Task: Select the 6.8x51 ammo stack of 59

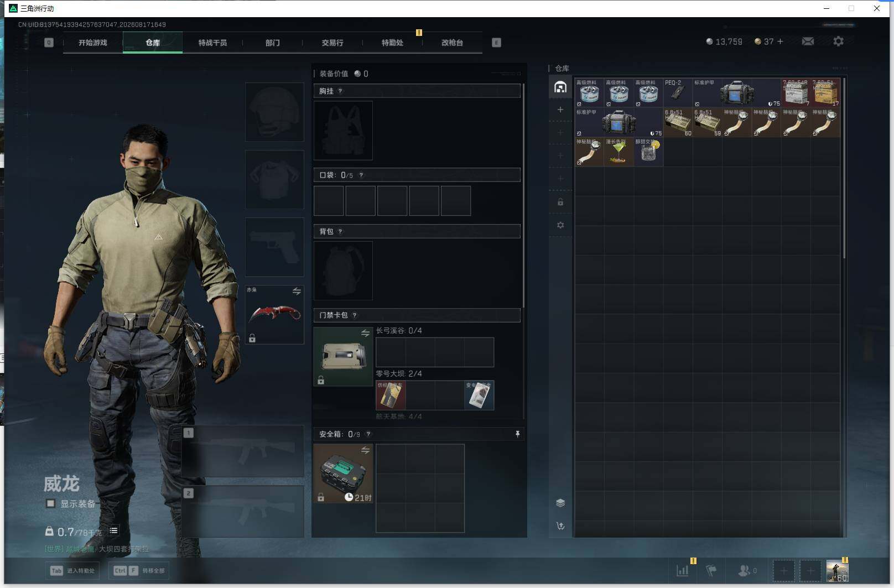Action: coord(707,122)
